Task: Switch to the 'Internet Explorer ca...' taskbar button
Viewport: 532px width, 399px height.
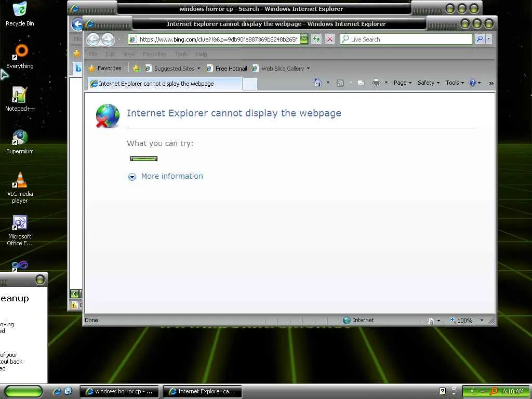Action: pos(203,392)
